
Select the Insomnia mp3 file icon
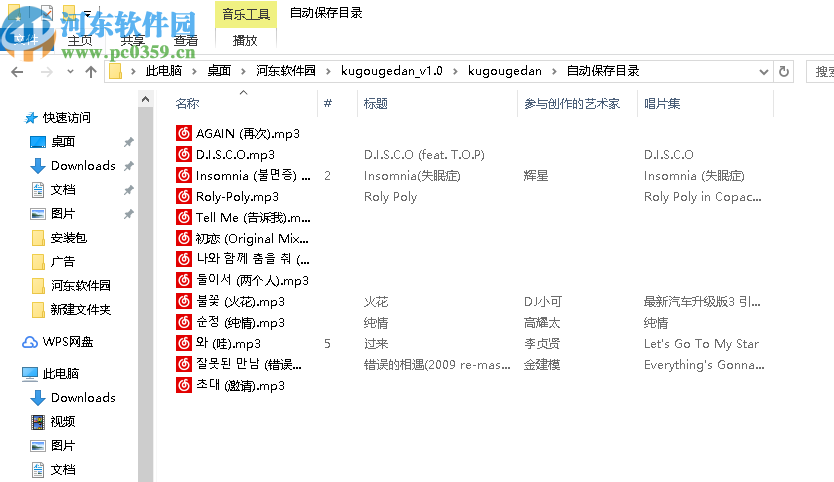(184, 175)
